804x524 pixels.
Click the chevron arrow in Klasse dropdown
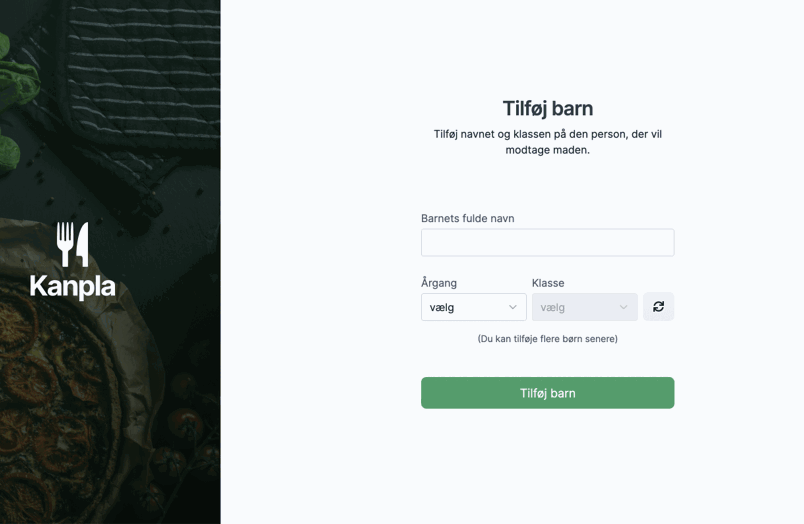click(623, 307)
